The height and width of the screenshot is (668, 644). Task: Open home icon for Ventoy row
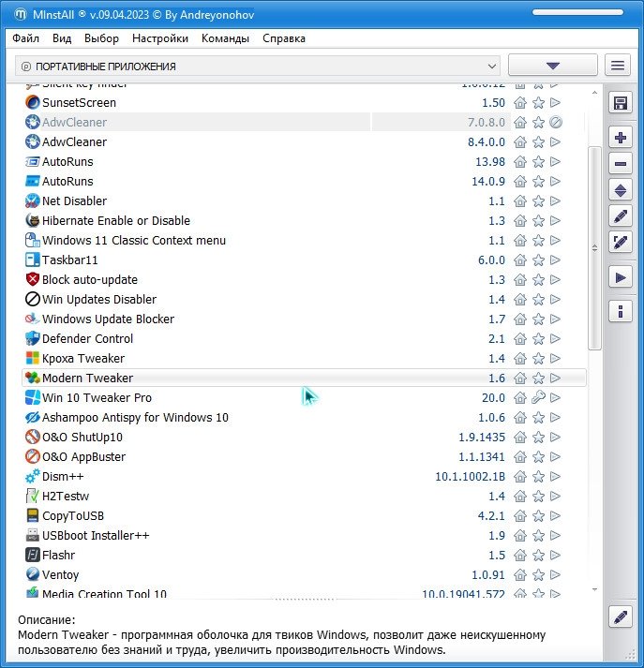pos(520,574)
